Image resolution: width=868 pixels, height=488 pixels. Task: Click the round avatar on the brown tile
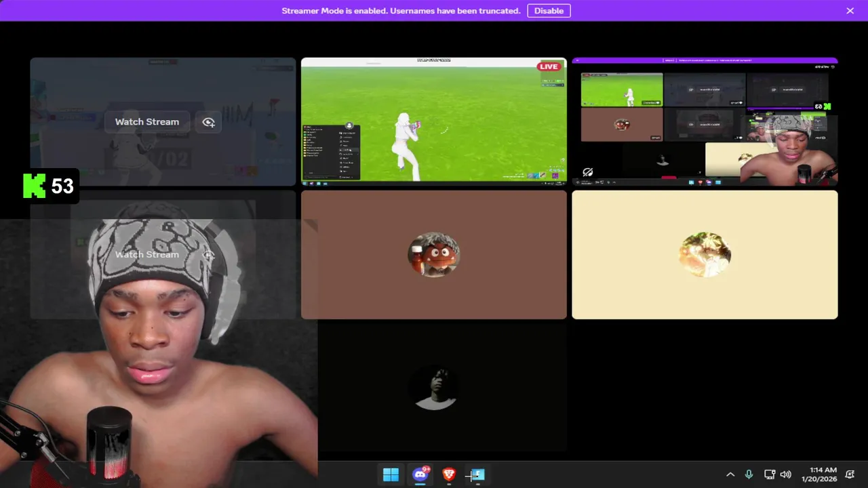click(x=433, y=255)
